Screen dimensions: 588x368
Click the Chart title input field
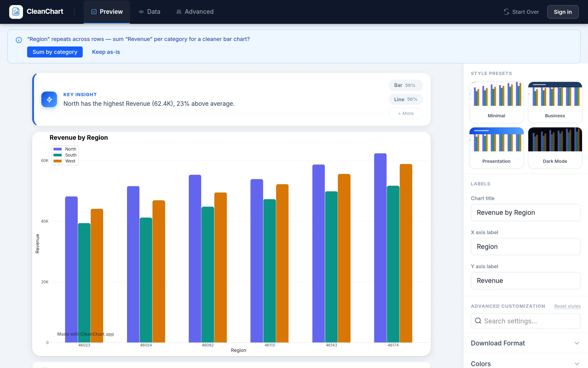pyautogui.click(x=525, y=213)
